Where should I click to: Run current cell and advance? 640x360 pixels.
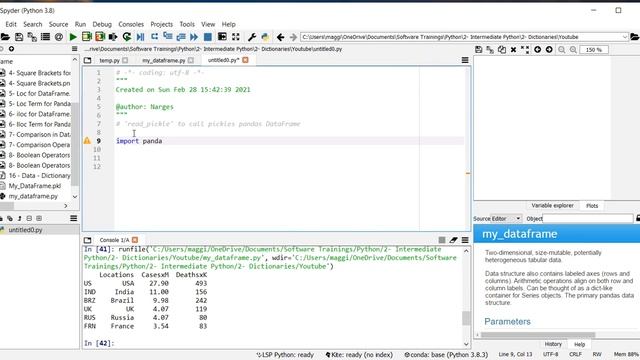pos(100,37)
